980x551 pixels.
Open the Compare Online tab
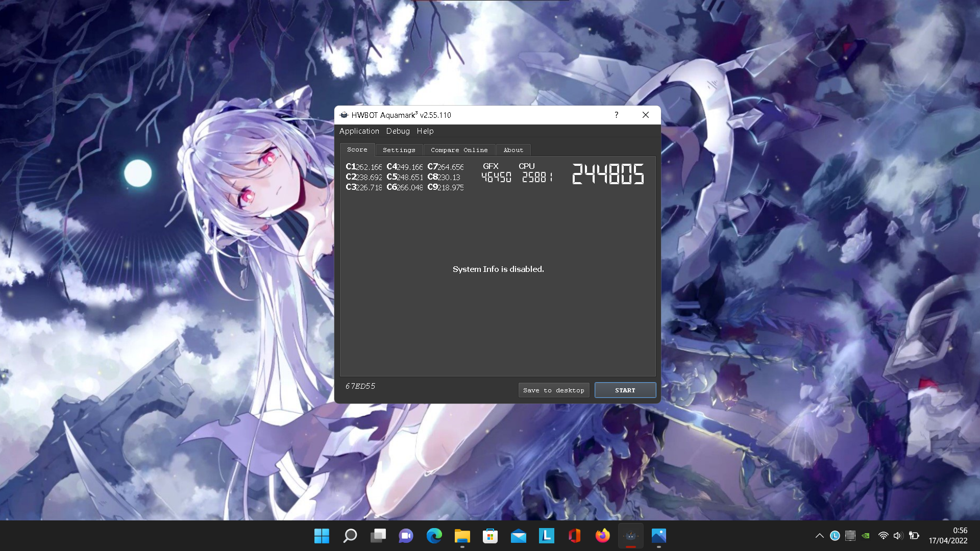pos(459,150)
